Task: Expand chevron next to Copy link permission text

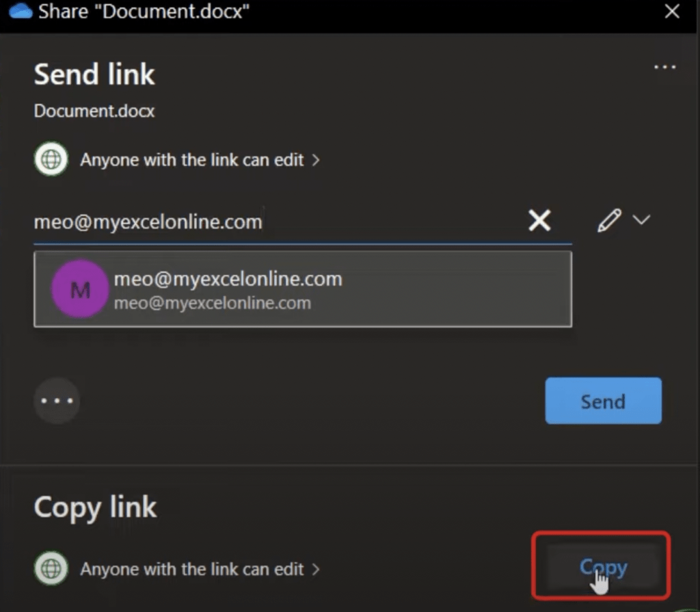Action: point(316,569)
